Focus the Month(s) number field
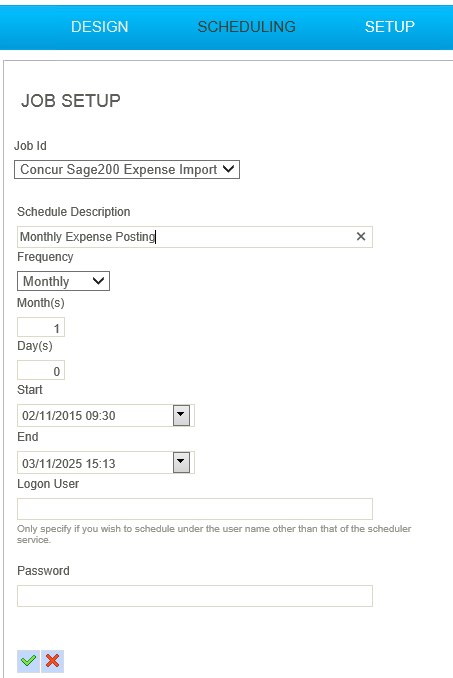The image size is (453, 678). (41, 327)
